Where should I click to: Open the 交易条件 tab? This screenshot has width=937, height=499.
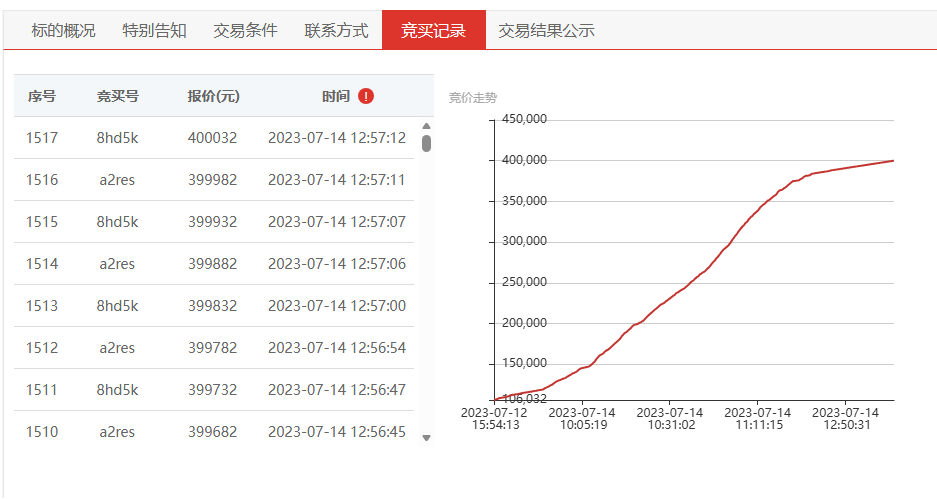(x=246, y=30)
